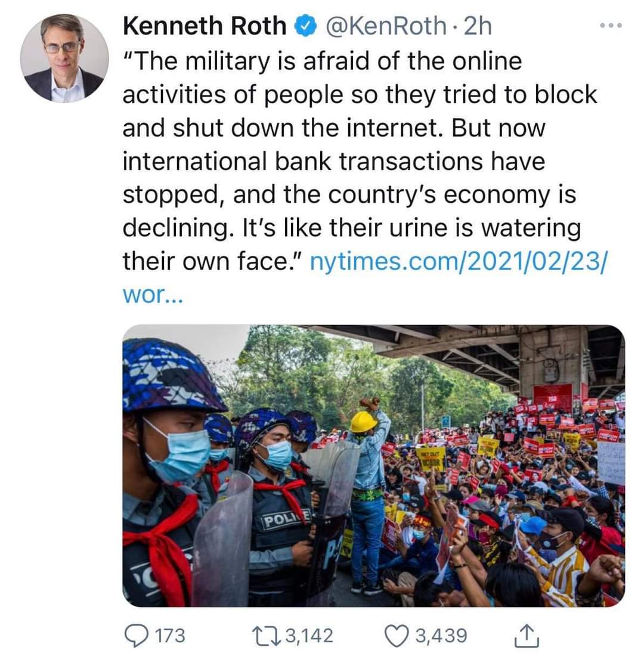Like the tweet with heart icon
The height and width of the screenshot is (659, 644).
pyautogui.click(x=396, y=636)
